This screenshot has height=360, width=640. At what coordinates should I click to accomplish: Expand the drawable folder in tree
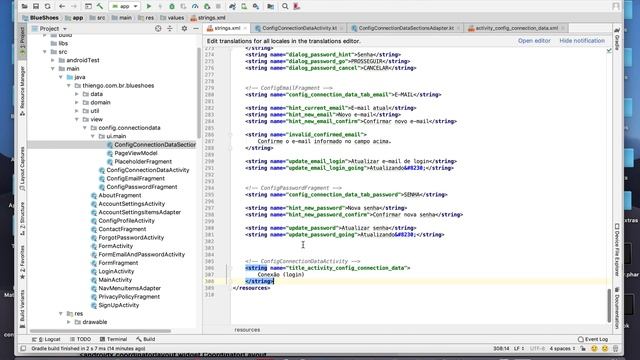pyautogui.click(x=69, y=322)
